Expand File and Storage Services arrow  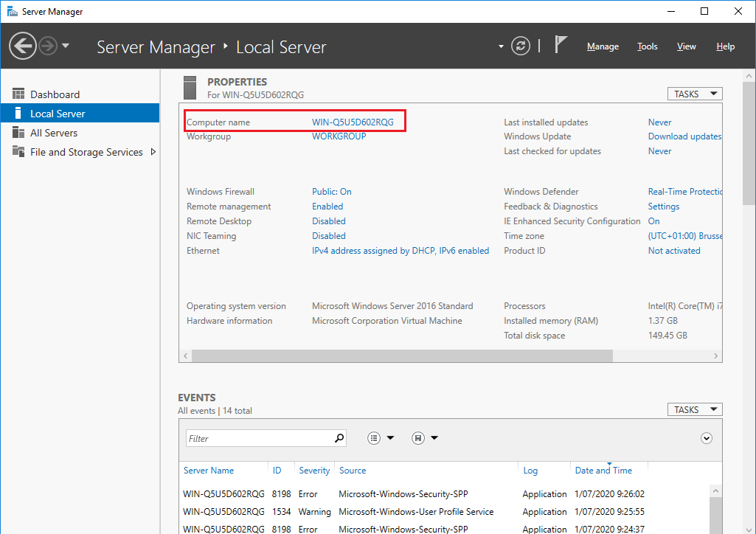tap(153, 152)
